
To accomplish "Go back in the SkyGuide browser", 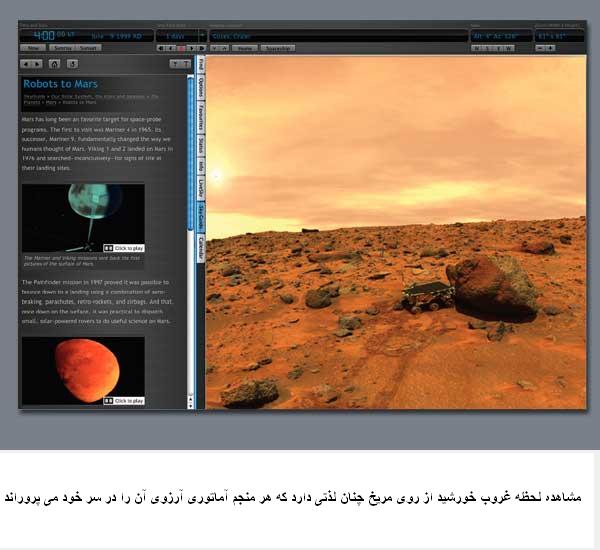I will (x=26, y=64).
